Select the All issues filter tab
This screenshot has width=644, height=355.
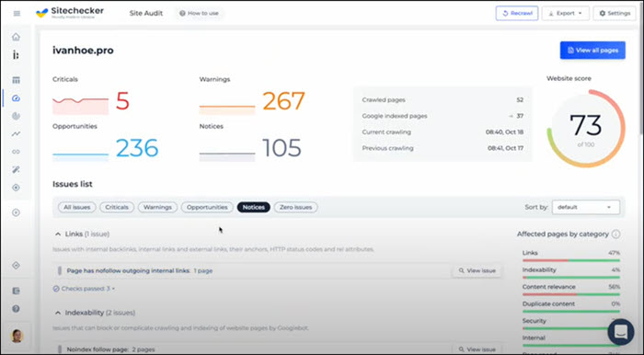(76, 207)
